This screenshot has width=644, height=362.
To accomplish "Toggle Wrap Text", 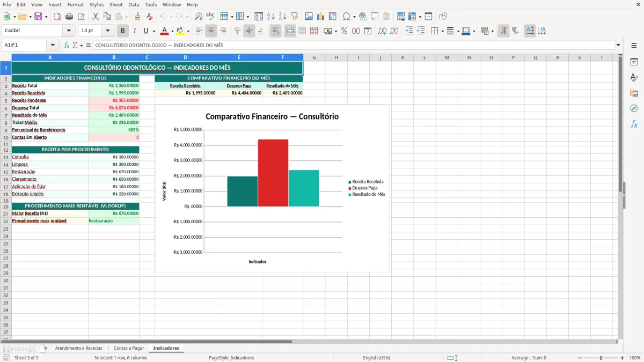I will (x=276, y=31).
